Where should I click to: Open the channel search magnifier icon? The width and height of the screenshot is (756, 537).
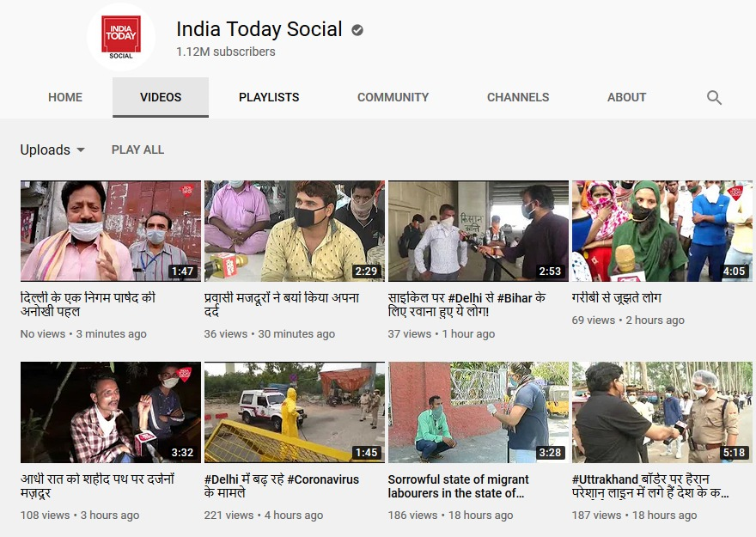pos(714,97)
